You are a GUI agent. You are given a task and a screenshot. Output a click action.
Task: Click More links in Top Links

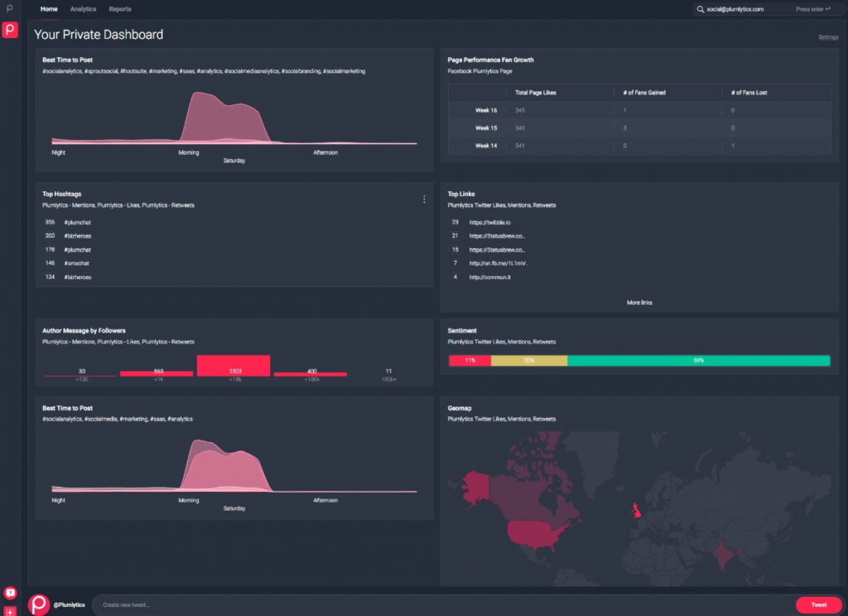click(639, 303)
